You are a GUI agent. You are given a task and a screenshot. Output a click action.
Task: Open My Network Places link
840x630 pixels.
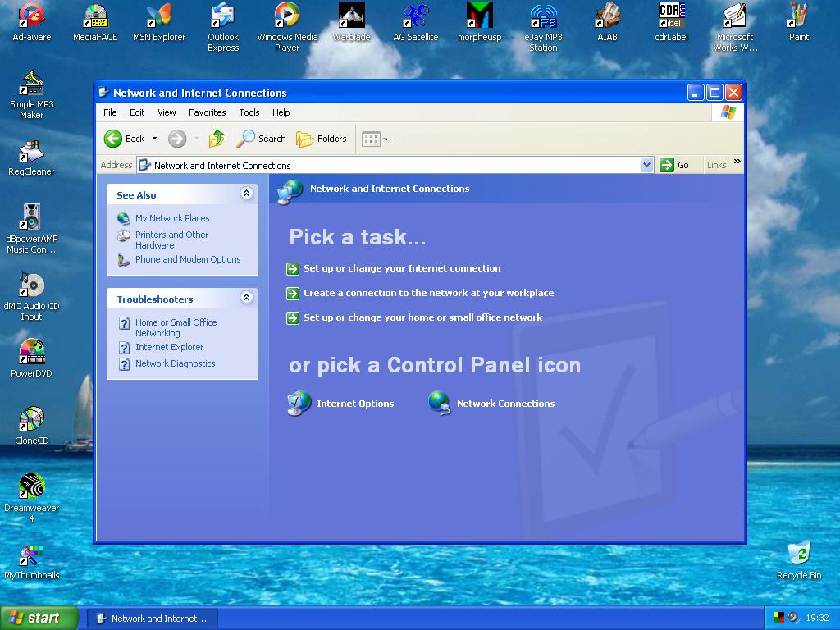(x=172, y=218)
